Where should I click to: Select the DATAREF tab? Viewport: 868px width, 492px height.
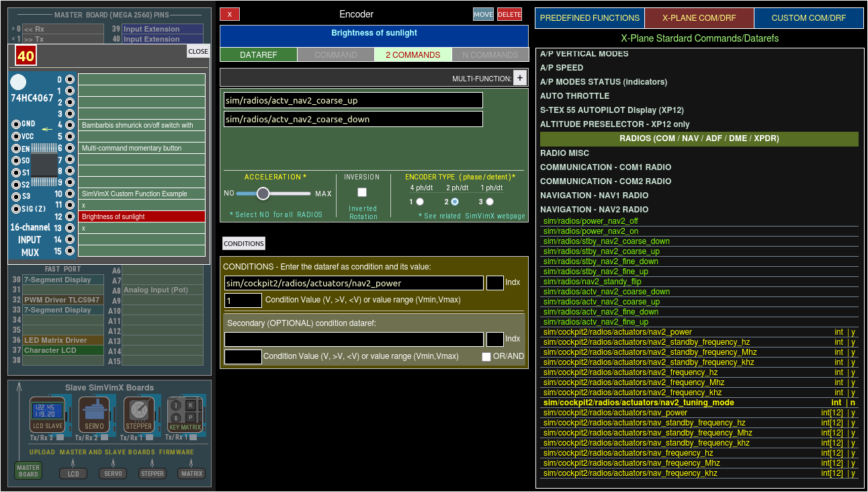point(258,55)
